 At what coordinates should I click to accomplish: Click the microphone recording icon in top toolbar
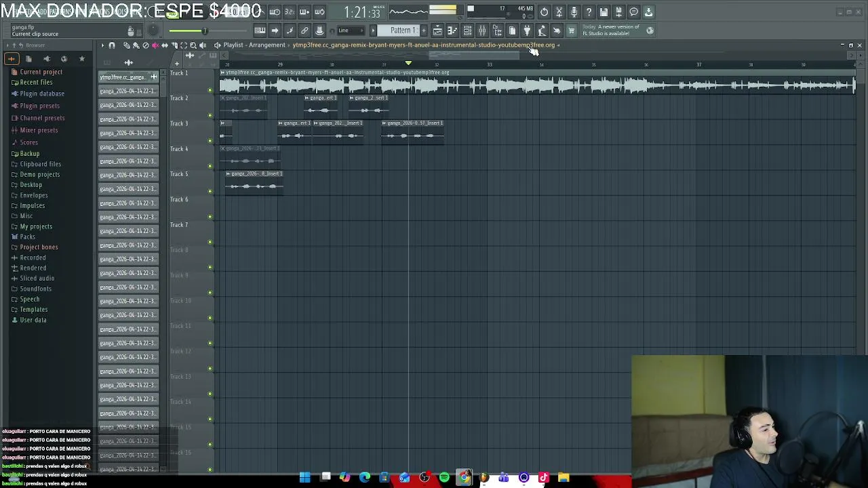(574, 12)
